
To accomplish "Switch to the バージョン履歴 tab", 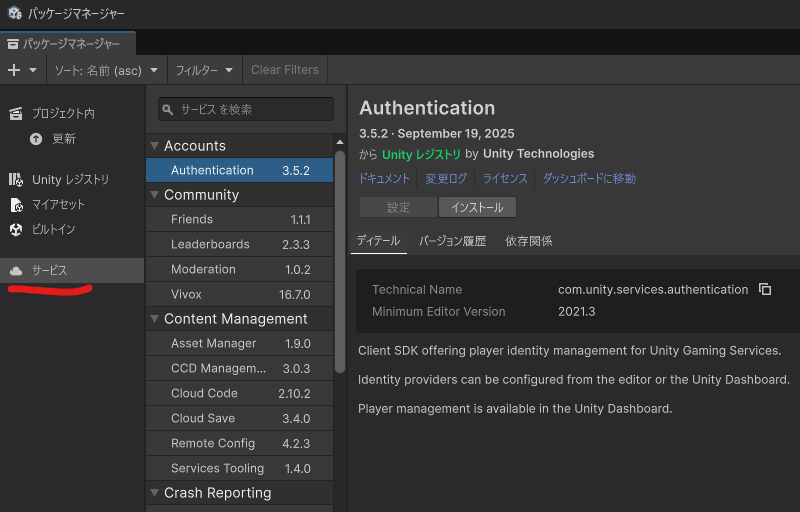I will (452, 241).
